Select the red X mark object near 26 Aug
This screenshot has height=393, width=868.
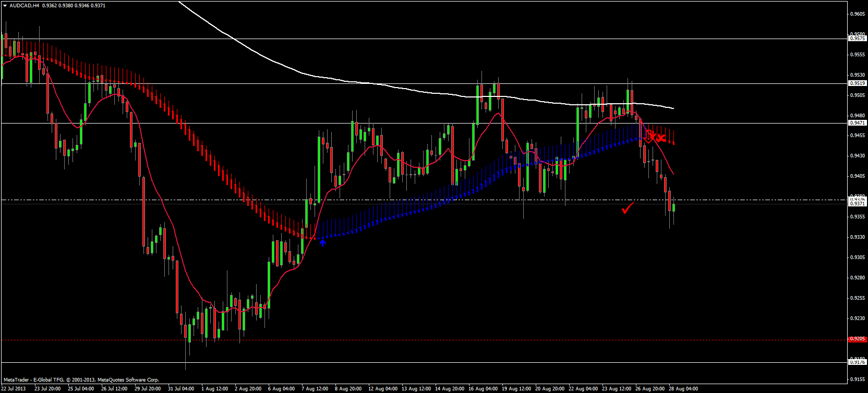click(x=661, y=138)
